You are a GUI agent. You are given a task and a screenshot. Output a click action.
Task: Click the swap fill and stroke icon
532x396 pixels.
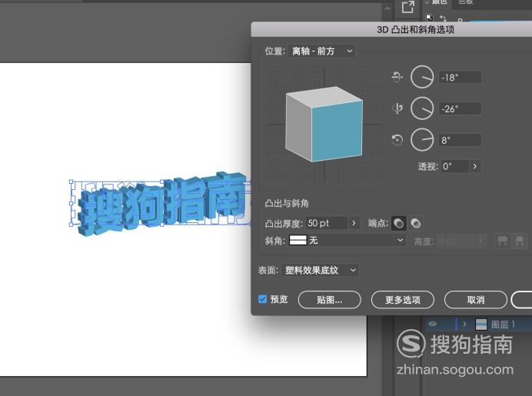point(443,18)
